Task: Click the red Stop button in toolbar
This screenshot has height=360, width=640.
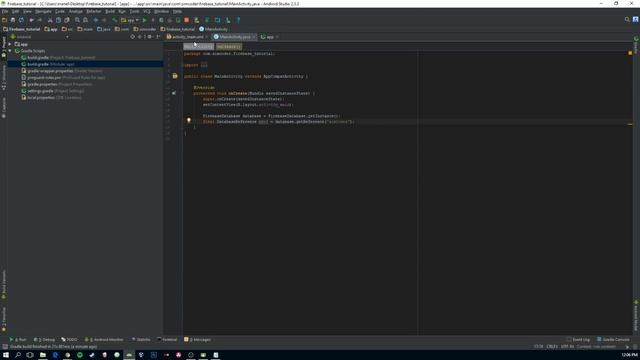Action: pos(187,20)
